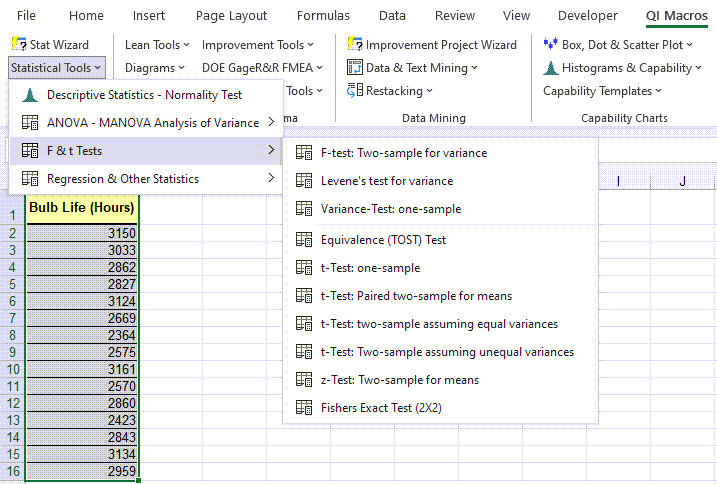
Task: Click the z-Test Two-sample icon
Action: pos(304,380)
